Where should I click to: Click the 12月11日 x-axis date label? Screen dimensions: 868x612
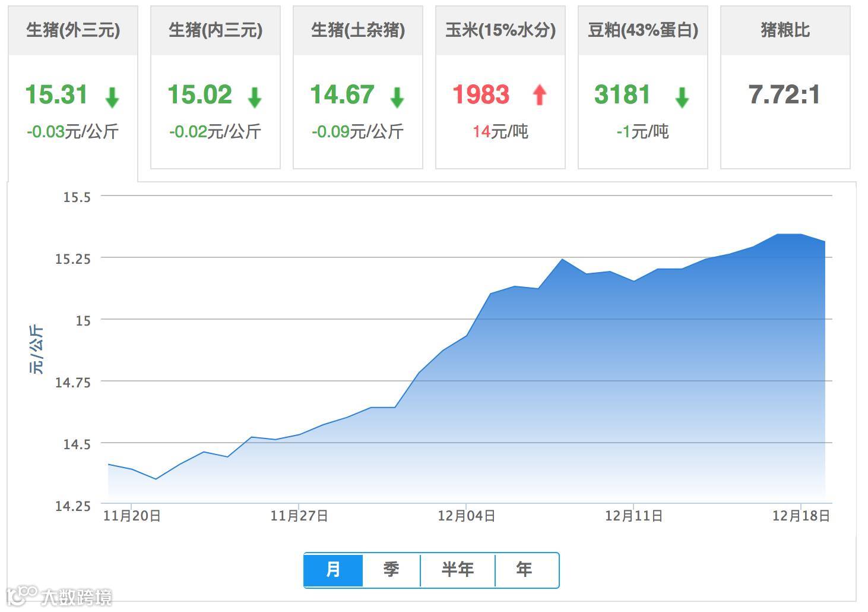[x=634, y=516]
